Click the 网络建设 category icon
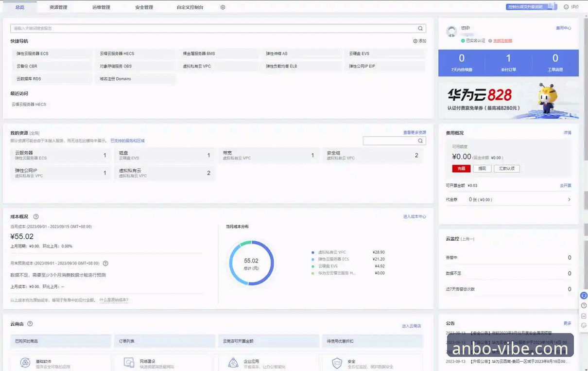Screen dimensions: 588x371 coord(129,363)
